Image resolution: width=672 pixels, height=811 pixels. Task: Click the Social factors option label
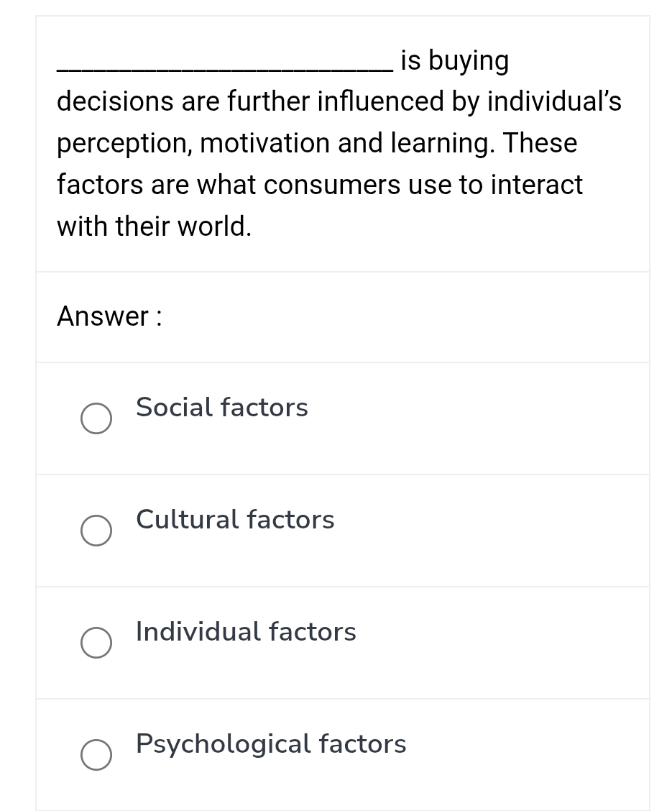click(221, 407)
